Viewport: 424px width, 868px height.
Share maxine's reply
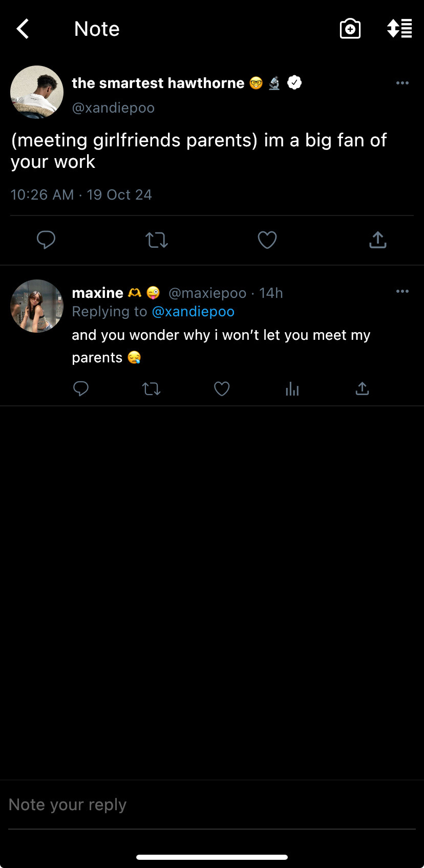coord(362,389)
